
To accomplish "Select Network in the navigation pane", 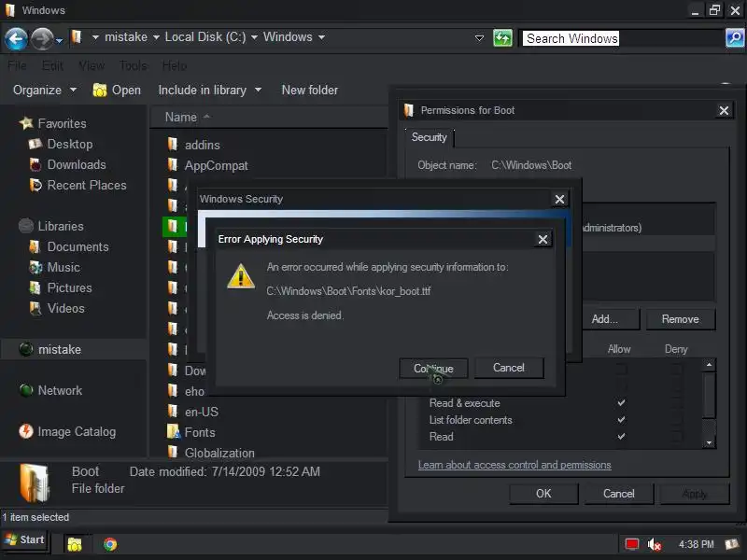I will (60, 390).
